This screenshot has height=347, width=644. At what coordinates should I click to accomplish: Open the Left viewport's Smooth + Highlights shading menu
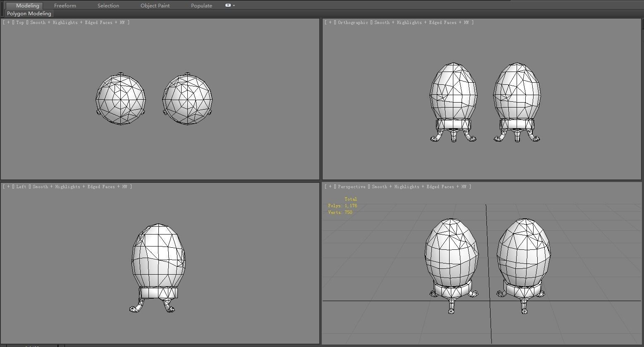80,187
